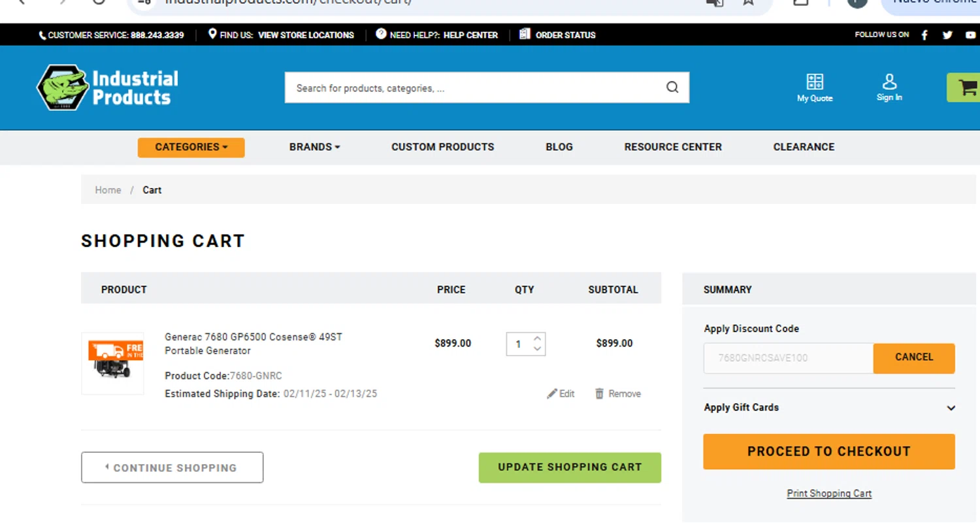Click the customer service phone icon
The image size is (980, 532).
point(42,35)
